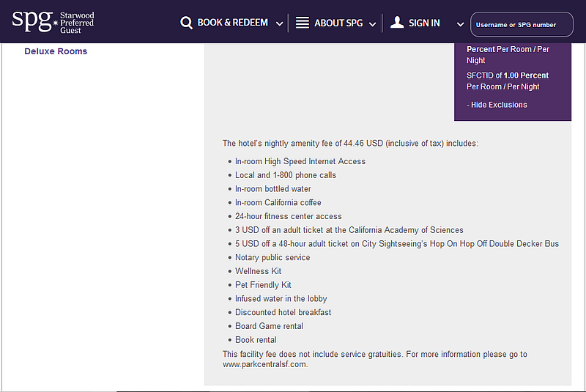This screenshot has height=392, width=586.
Task: Click the amenity fee 44.46 USD sentence
Action: tap(350, 144)
